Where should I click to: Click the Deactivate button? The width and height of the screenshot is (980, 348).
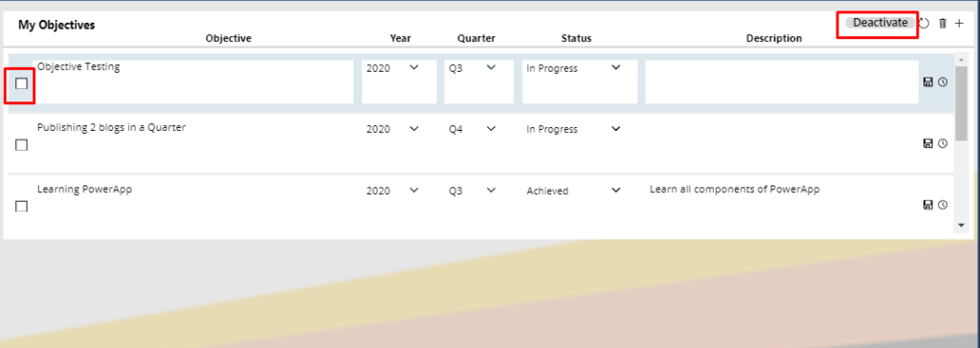click(x=880, y=23)
